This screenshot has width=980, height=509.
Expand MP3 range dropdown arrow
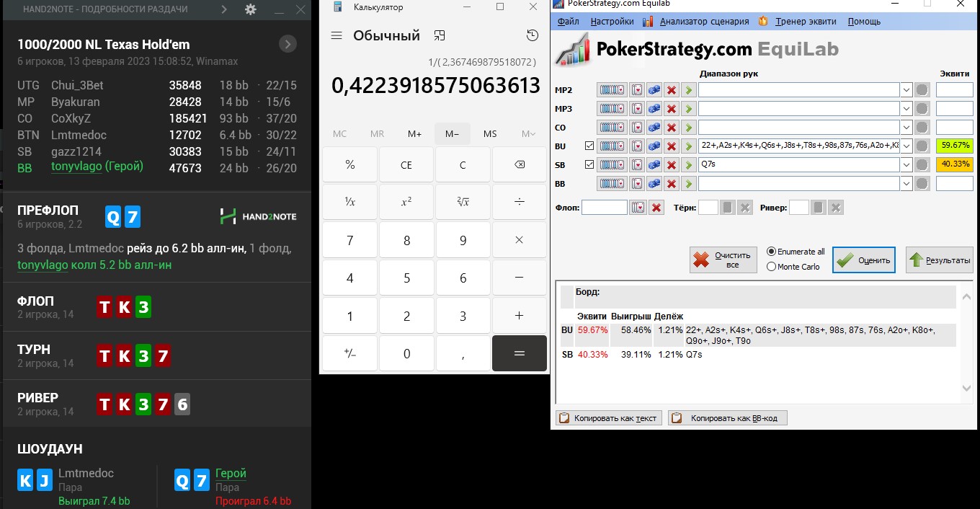point(906,109)
